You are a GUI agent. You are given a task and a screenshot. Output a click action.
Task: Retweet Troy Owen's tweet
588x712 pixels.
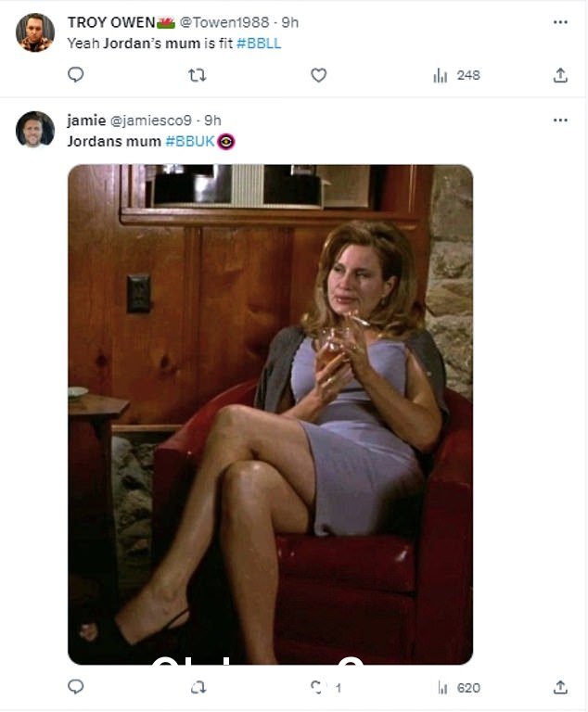click(x=198, y=75)
